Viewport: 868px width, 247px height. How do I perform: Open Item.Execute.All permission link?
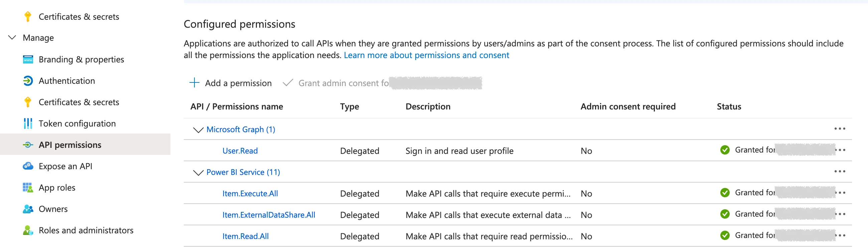pyautogui.click(x=250, y=194)
